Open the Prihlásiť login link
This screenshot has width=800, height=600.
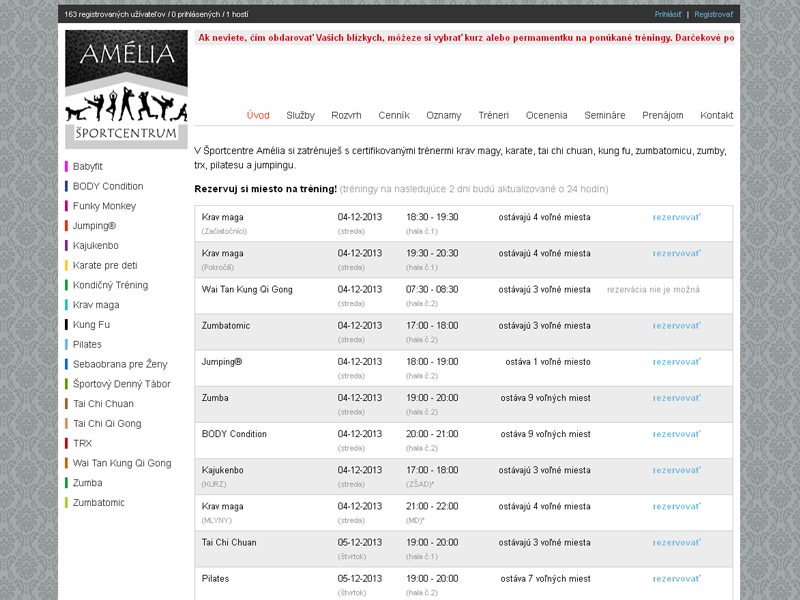[668, 14]
